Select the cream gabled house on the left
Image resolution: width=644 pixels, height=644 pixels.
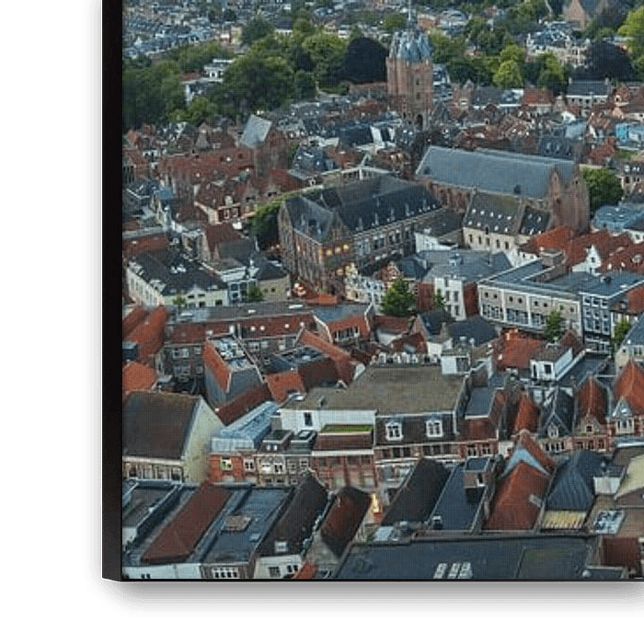[168, 437]
